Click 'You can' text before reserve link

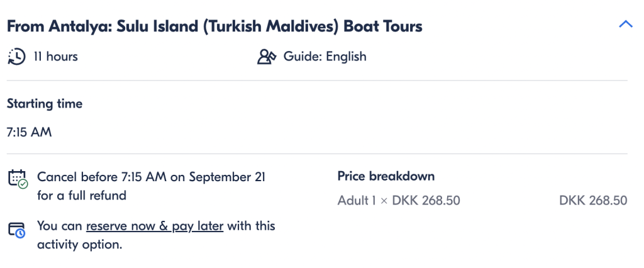click(60, 226)
